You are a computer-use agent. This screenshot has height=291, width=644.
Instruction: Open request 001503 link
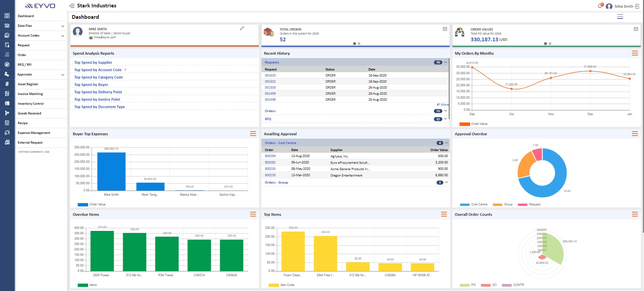click(270, 76)
